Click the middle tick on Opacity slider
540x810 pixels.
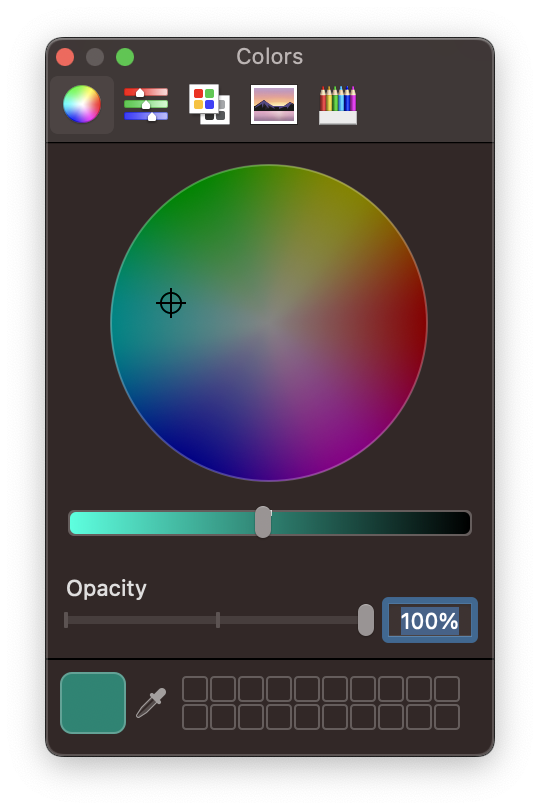(x=218, y=620)
